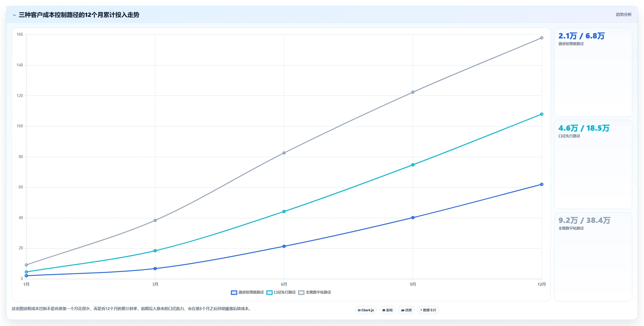Viewport: 644px width, 326px height.
Task: Click the 进度 chip
Action: [406, 310]
